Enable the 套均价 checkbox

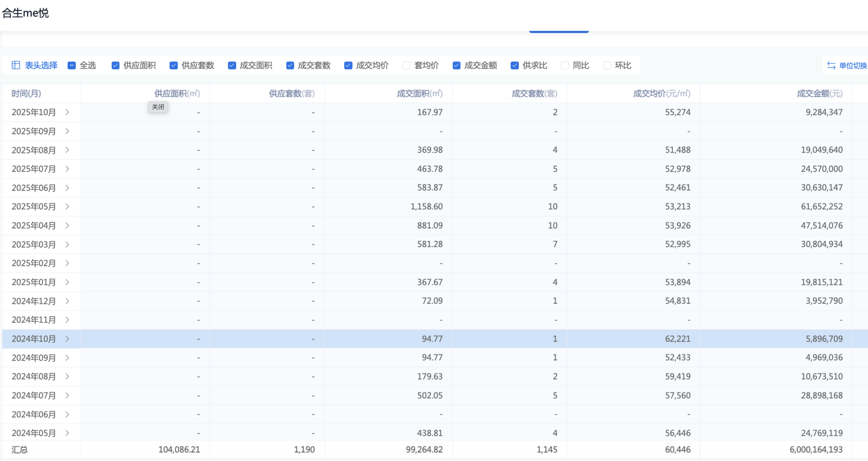tap(406, 65)
